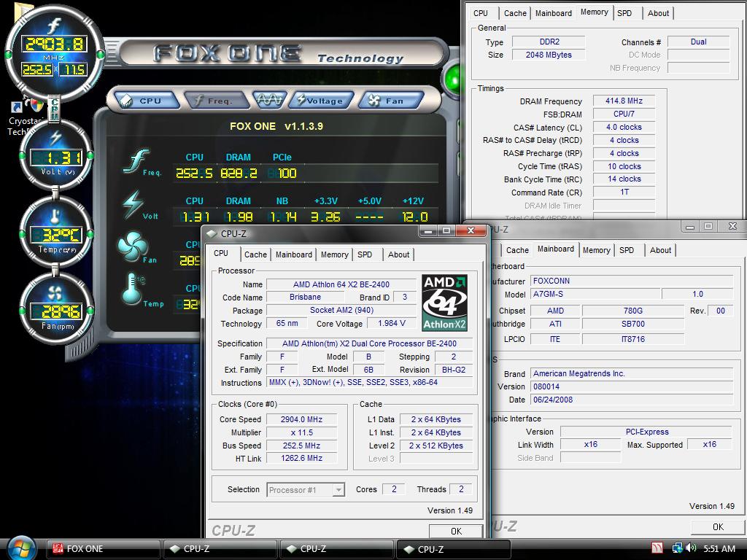This screenshot has width=747, height=560.
Task: Select Memory tab in Mainboard CPU-Z window
Action: (x=597, y=250)
